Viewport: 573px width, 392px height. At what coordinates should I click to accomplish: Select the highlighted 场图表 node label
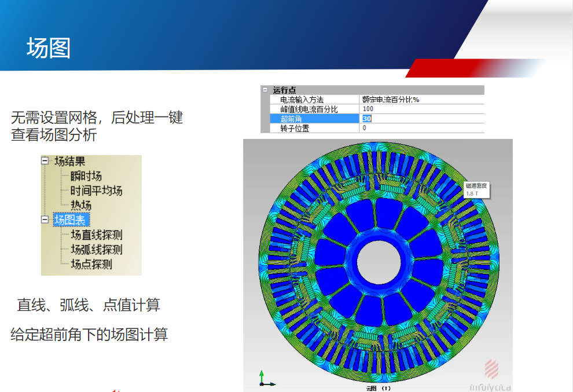point(70,219)
